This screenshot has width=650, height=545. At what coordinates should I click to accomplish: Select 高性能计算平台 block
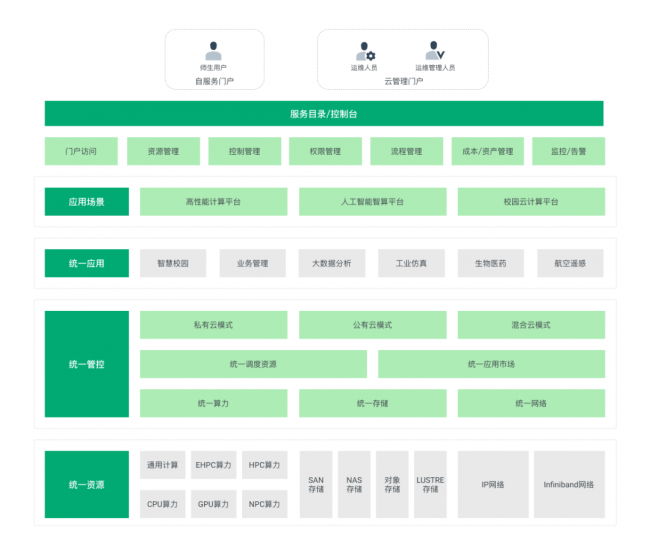tap(213, 202)
